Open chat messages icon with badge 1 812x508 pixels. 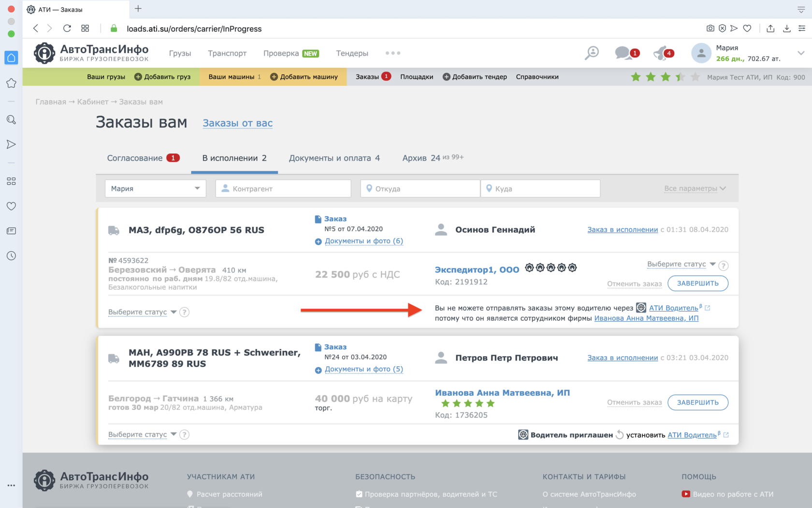pyautogui.click(x=626, y=53)
